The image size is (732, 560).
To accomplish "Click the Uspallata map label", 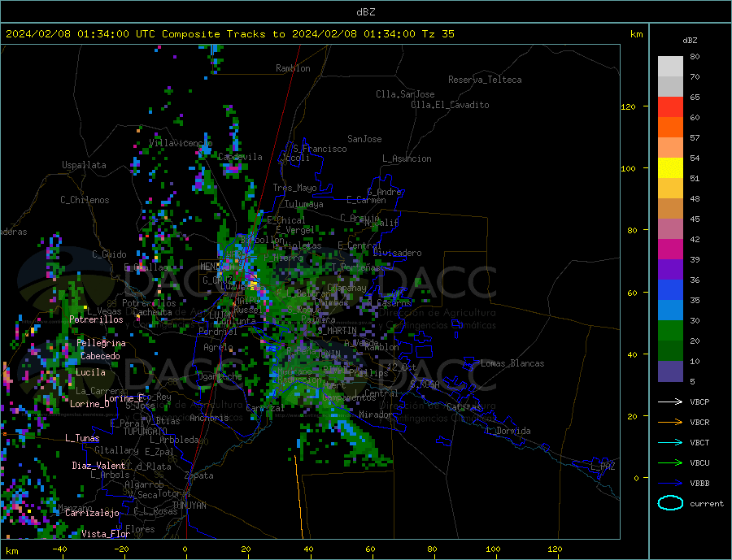I will pyautogui.click(x=84, y=165).
